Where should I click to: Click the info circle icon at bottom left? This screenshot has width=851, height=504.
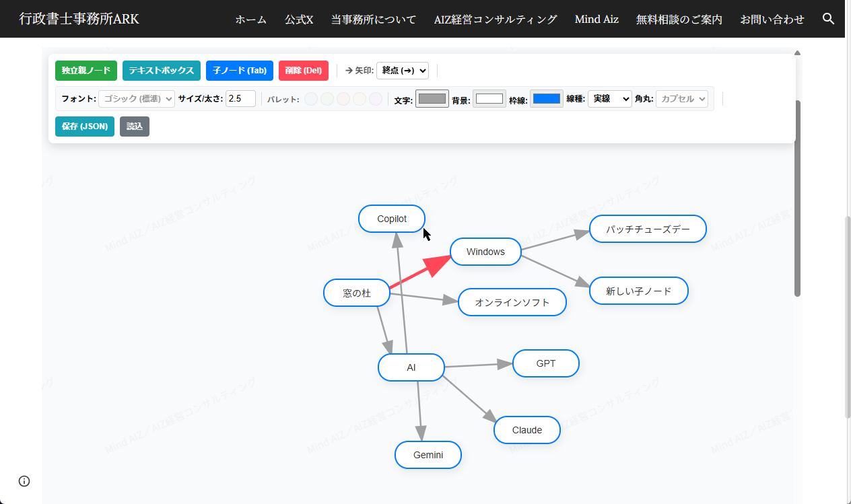click(x=24, y=480)
